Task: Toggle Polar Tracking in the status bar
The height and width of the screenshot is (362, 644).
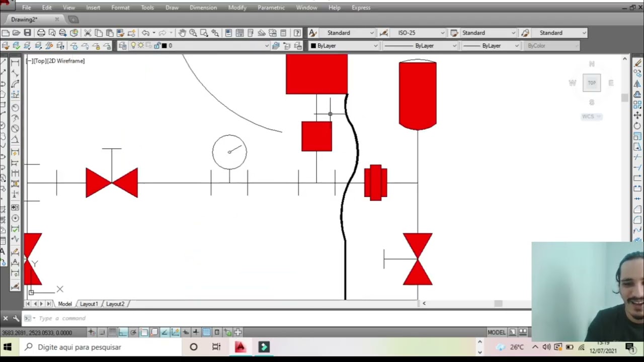Action: click(x=133, y=332)
